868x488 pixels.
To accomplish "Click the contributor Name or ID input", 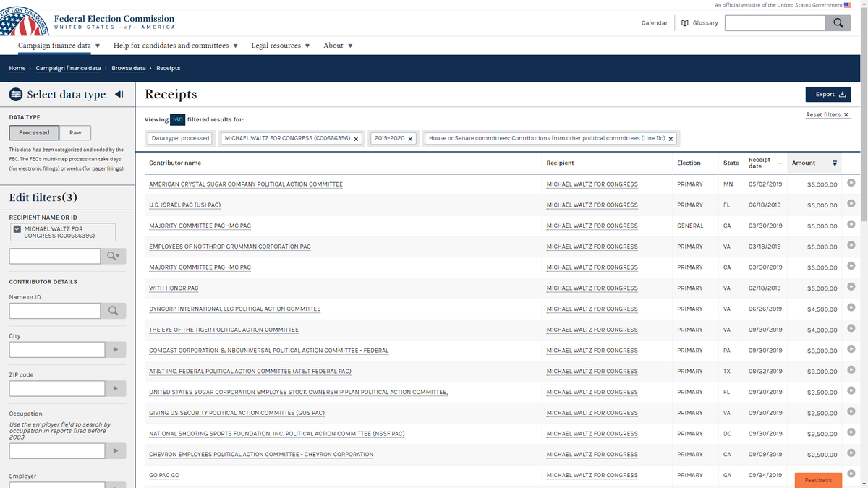I will click(x=55, y=311).
